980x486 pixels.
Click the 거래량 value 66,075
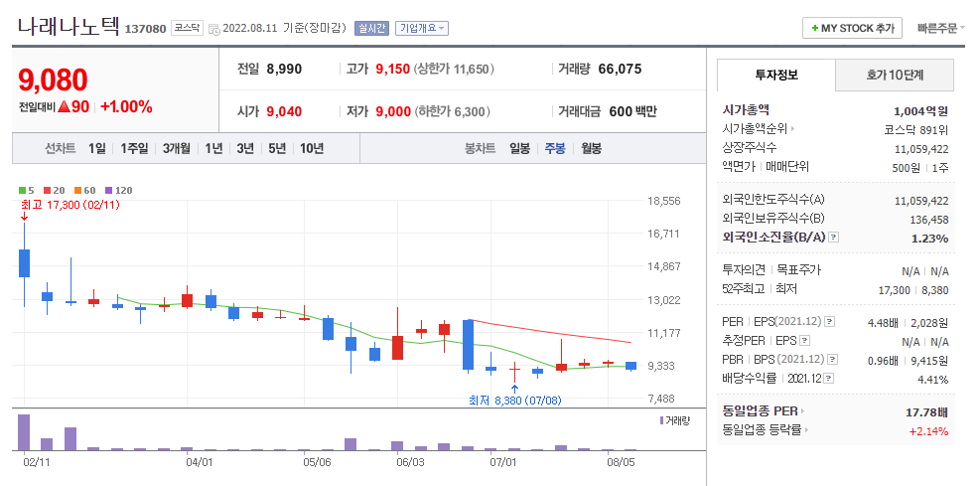click(x=620, y=70)
